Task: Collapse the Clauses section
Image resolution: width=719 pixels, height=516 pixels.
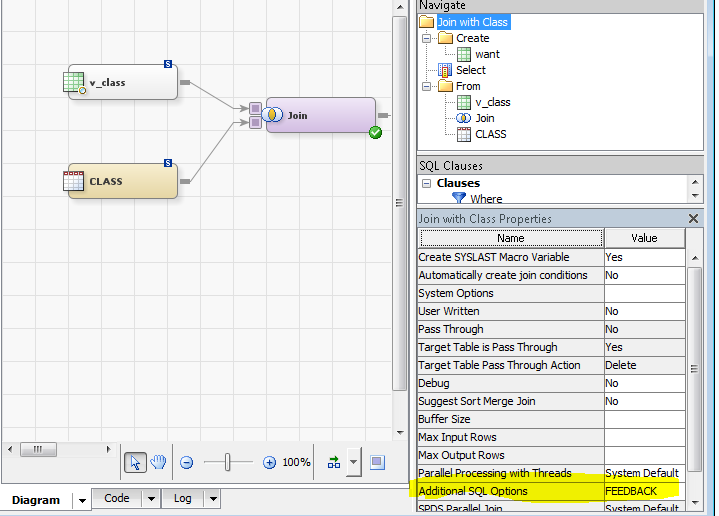Action: click(x=426, y=183)
